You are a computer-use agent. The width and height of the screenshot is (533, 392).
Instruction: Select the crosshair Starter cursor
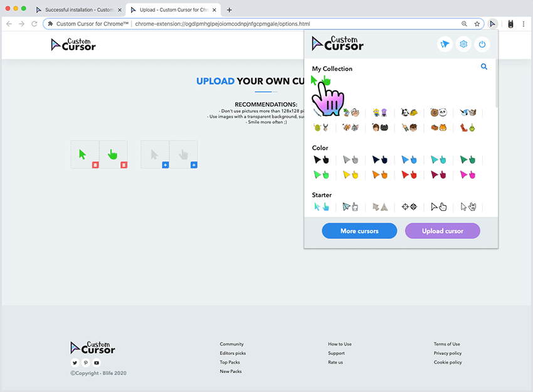[x=409, y=207]
